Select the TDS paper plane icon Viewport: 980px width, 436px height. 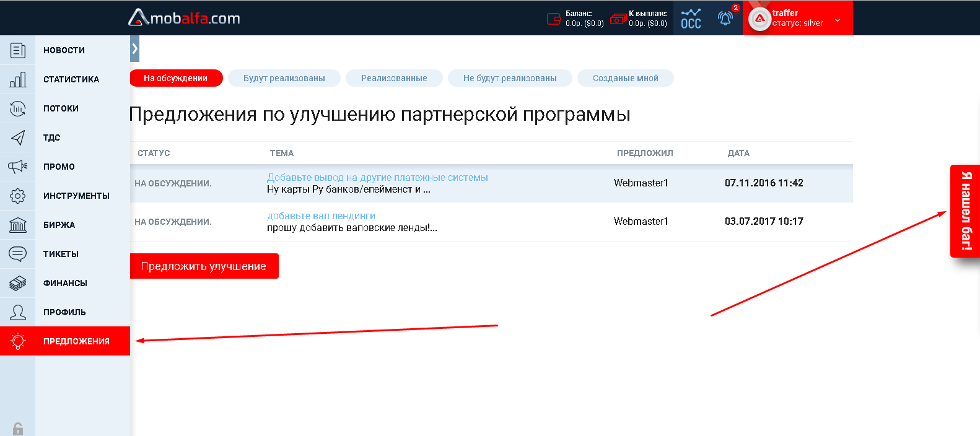[17, 137]
